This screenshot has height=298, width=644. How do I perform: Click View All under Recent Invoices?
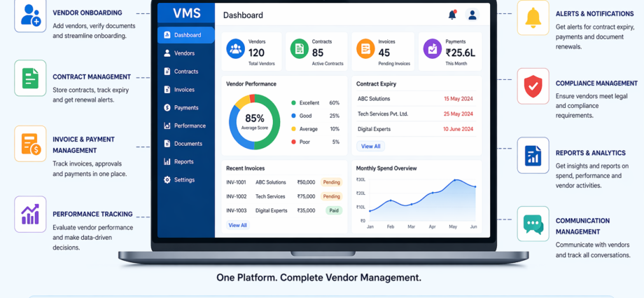(x=237, y=225)
